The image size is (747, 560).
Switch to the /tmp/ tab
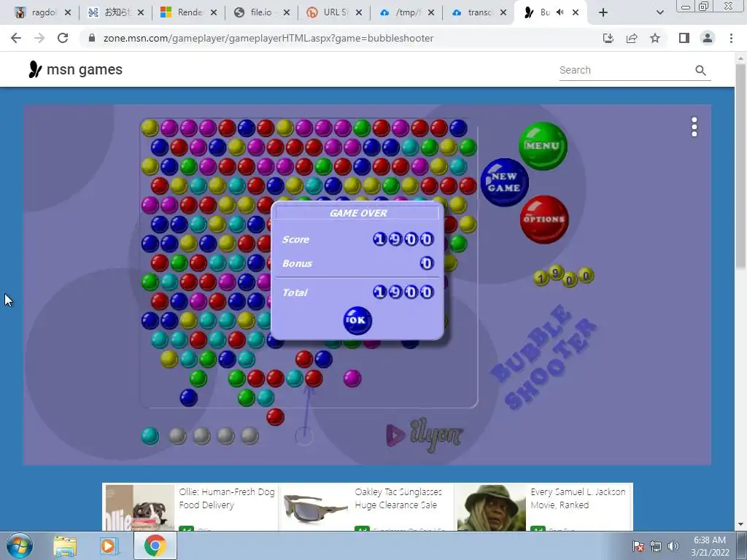(407, 12)
